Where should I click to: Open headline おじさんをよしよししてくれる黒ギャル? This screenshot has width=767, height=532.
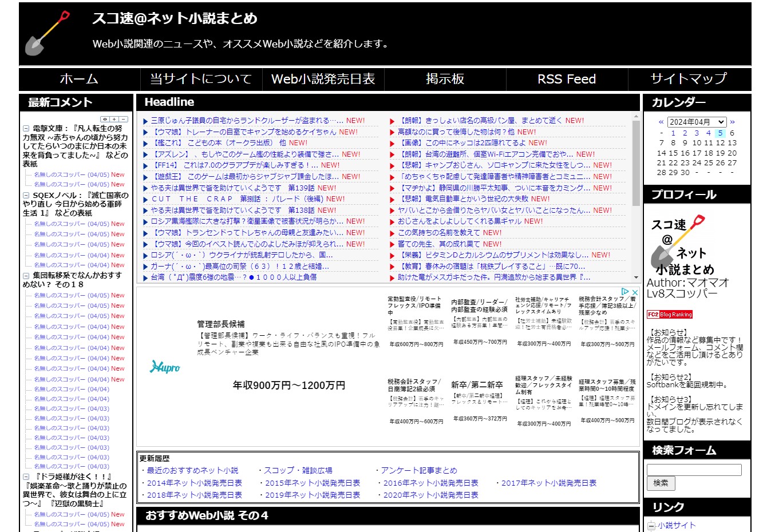pos(460,221)
